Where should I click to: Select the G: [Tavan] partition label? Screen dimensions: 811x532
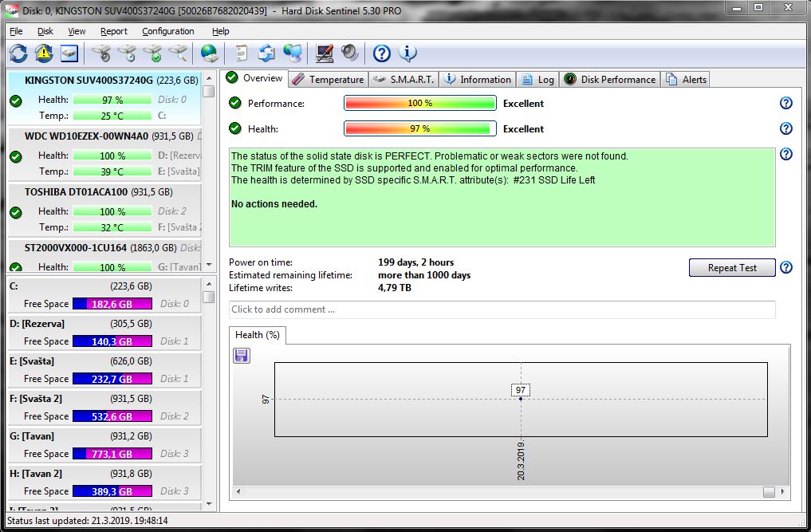click(x=32, y=436)
